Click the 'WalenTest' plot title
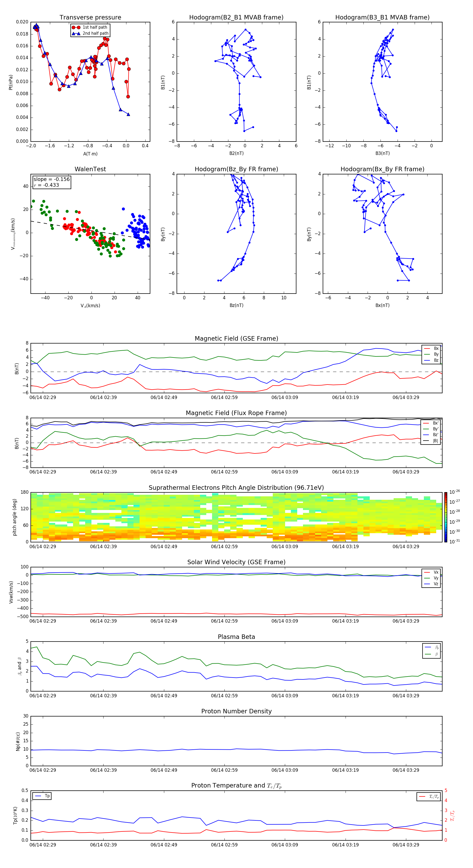Screen dimensions: 473x868 (x=90, y=169)
